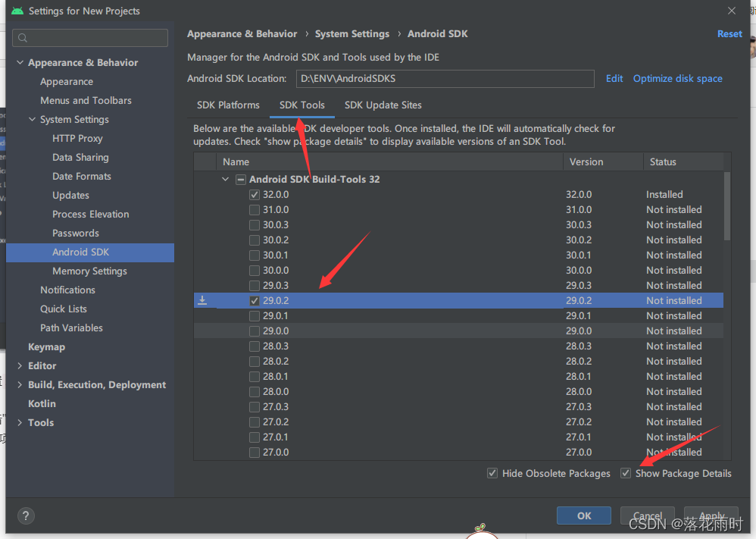The width and height of the screenshot is (756, 539).
Task: Open the SDK Update Sites tab
Action: pyautogui.click(x=383, y=105)
